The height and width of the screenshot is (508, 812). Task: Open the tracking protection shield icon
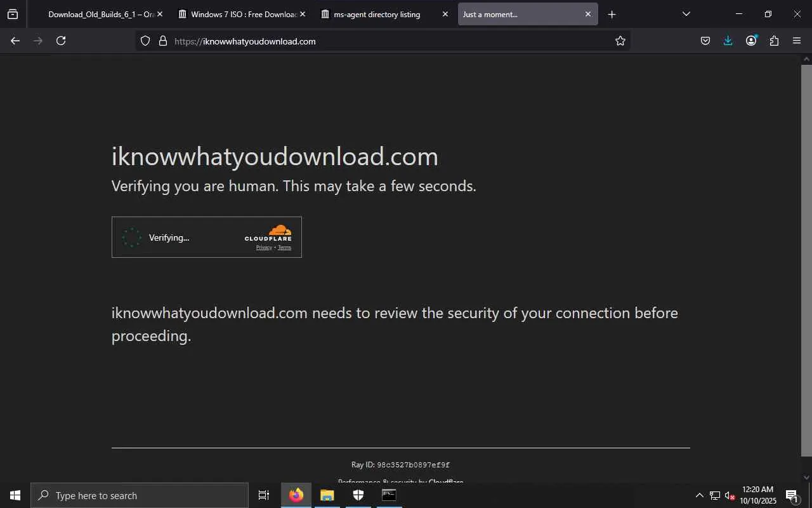coord(145,41)
